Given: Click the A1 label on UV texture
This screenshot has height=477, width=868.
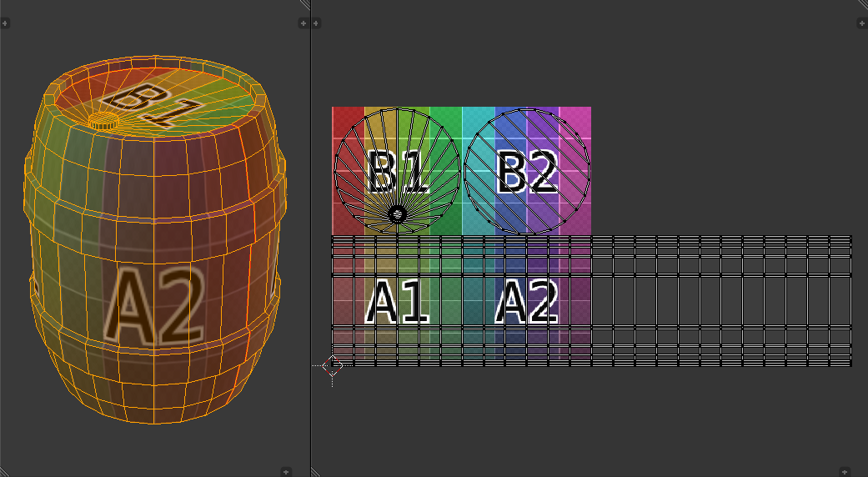Looking at the screenshot, I should pyautogui.click(x=397, y=303).
